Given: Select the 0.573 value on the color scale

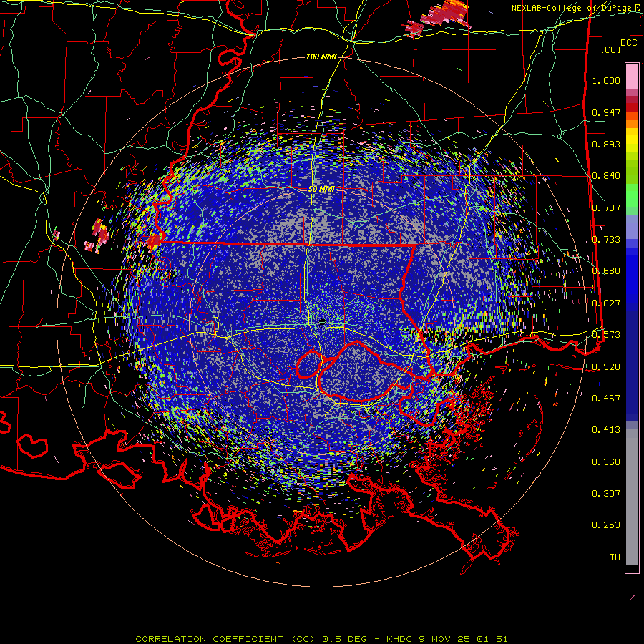Looking at the screenshot, I should 606,335.
